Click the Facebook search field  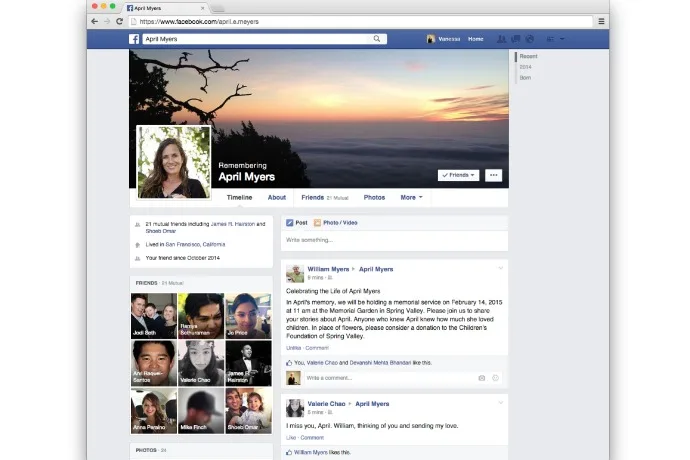pyautogui.click(x=264, y=39)
